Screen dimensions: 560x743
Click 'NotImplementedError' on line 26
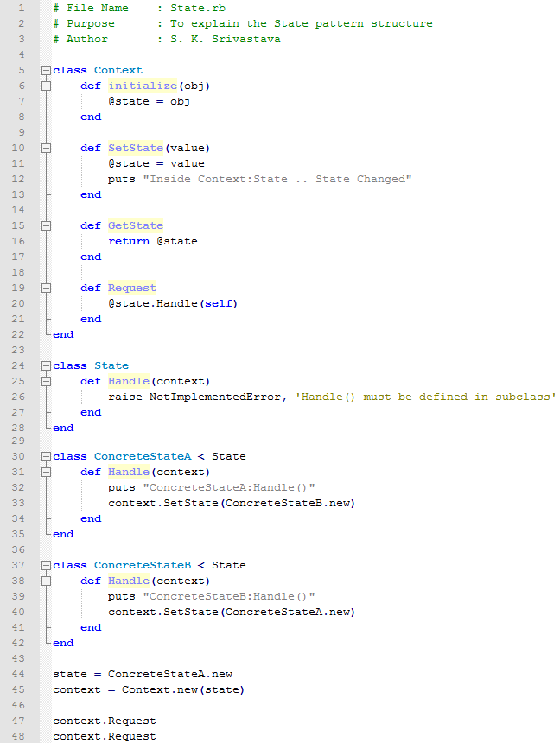(x=215, y=397)
